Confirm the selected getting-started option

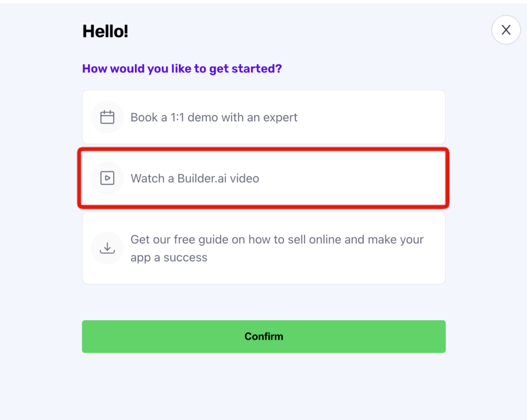coord(264,336)
